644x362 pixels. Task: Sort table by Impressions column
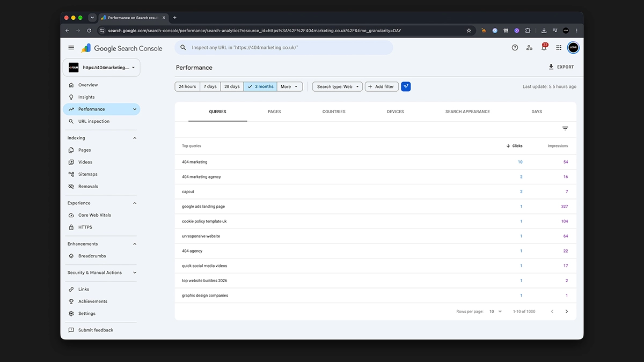click(558, 146)
